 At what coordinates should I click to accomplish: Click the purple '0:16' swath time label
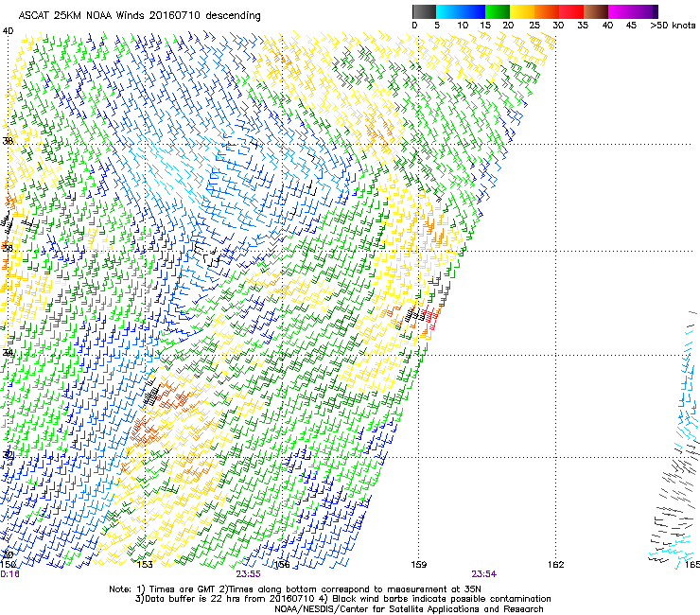point(9,574)
